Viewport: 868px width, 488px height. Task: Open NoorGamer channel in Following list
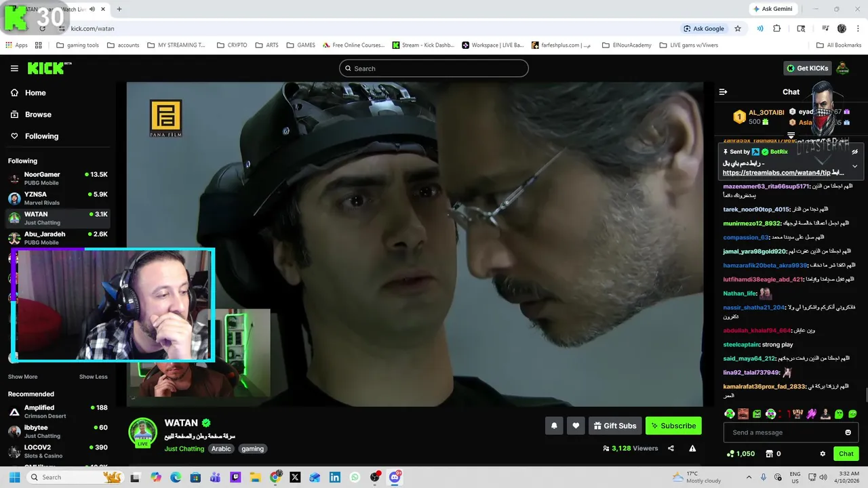pyautogui.click(x=58, y=178)
